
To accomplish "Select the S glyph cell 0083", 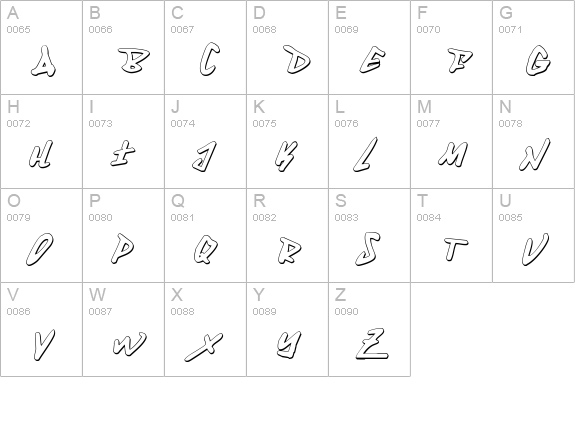I will [x=369, y=235].
